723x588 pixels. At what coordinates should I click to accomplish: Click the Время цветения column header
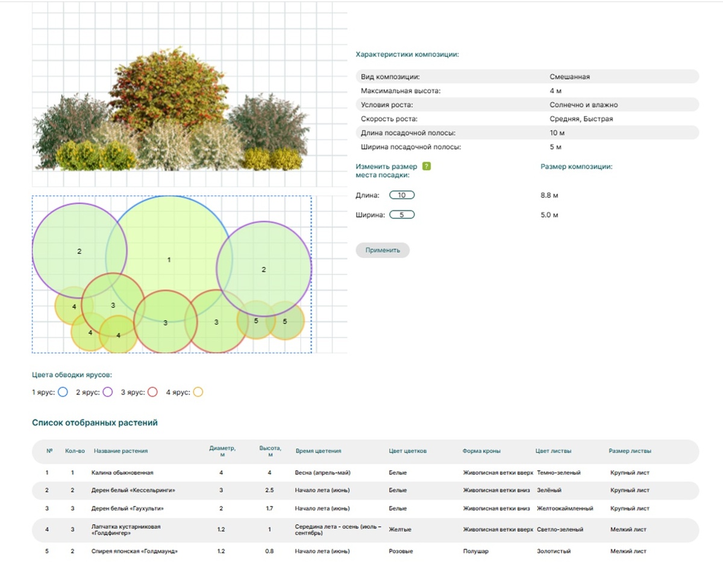click(318, 451)
